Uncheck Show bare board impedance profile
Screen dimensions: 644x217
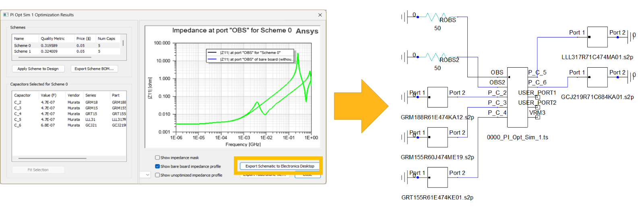[x=157, y=166]
